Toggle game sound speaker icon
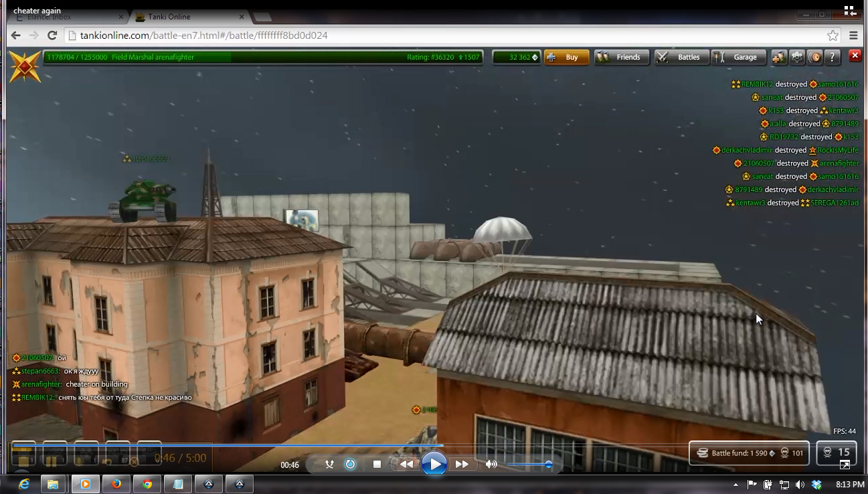The width and height of the screenshot is (868, 494). tap(814, 58)
